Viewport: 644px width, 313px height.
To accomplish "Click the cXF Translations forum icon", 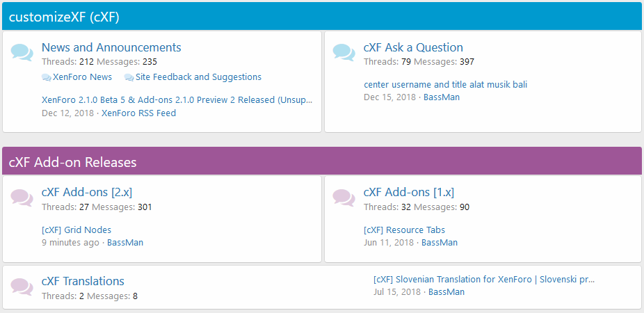I will (22, 286).
